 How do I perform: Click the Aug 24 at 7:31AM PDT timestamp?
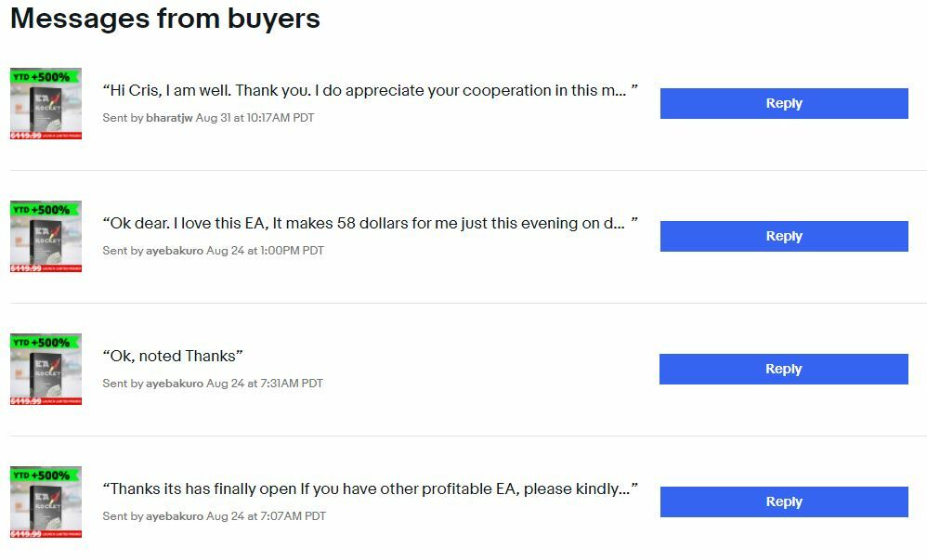pos(265,384)
